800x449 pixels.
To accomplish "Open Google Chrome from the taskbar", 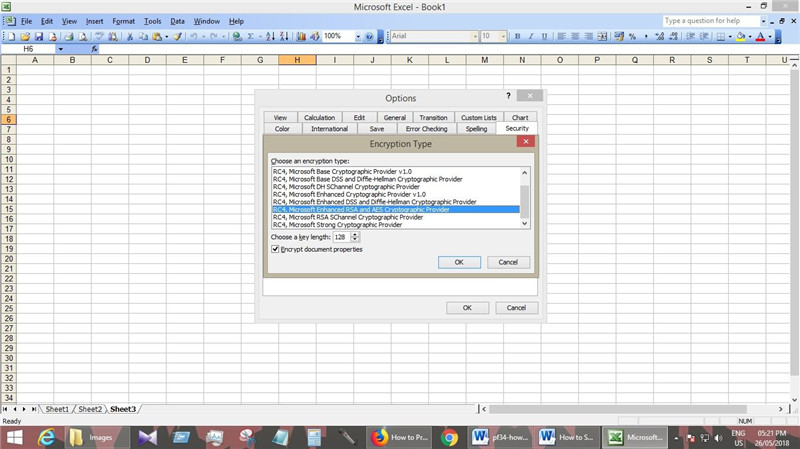I will [x=449, y=437].
